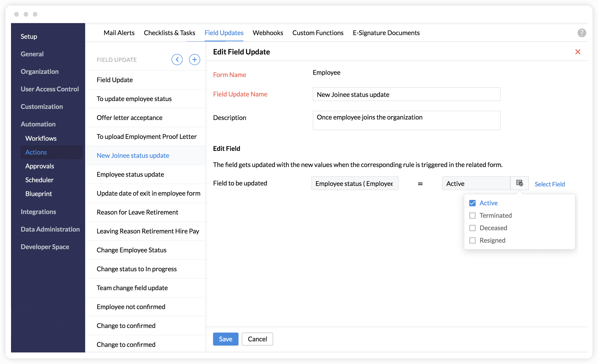Open Blueprint under Automation

pos(38,194)
